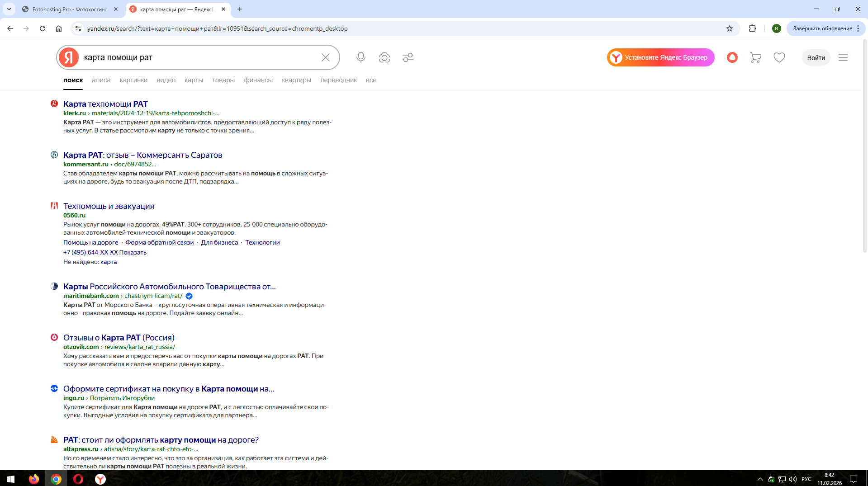
Task: Open Yandex Browser from the taskbar
Action: [x=100, y=479]
